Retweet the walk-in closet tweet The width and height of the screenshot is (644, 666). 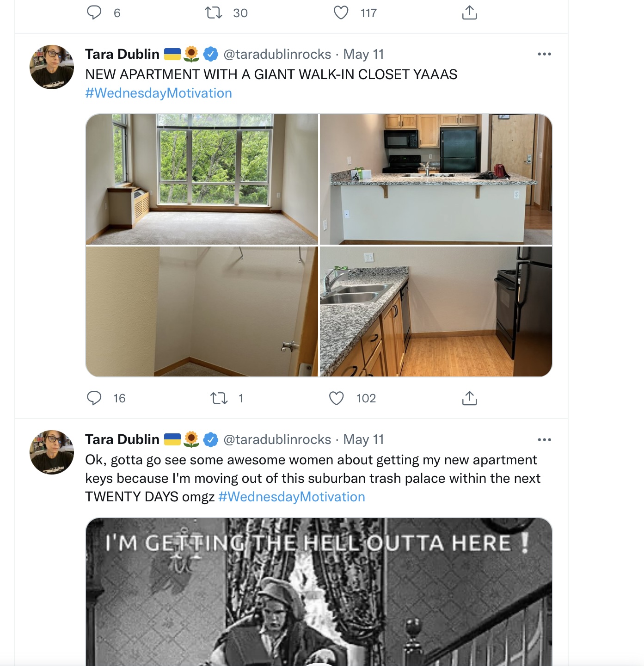[219, 398]
